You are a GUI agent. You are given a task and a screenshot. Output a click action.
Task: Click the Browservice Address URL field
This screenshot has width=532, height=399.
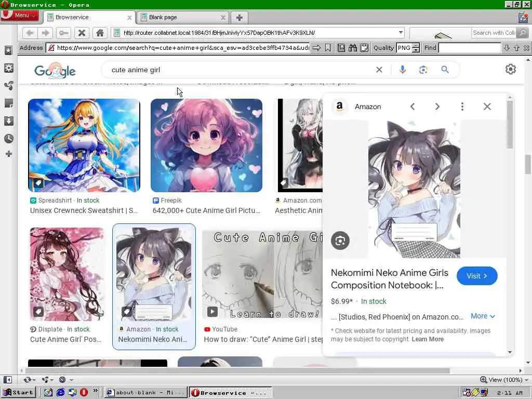tap(178, 48)
